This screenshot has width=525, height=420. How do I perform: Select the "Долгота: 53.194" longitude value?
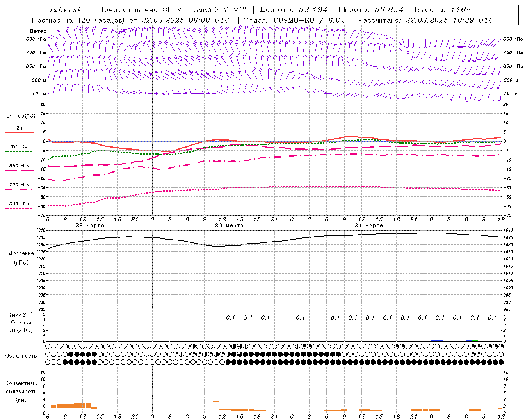click(294, 10)
